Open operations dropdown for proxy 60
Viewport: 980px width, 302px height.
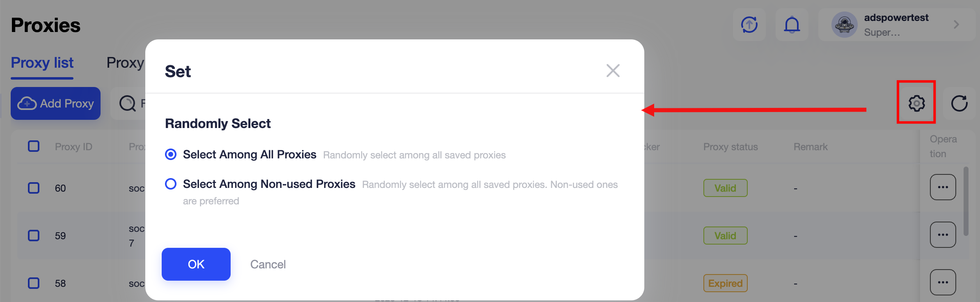pyautogui.click(x=943, y=187)
